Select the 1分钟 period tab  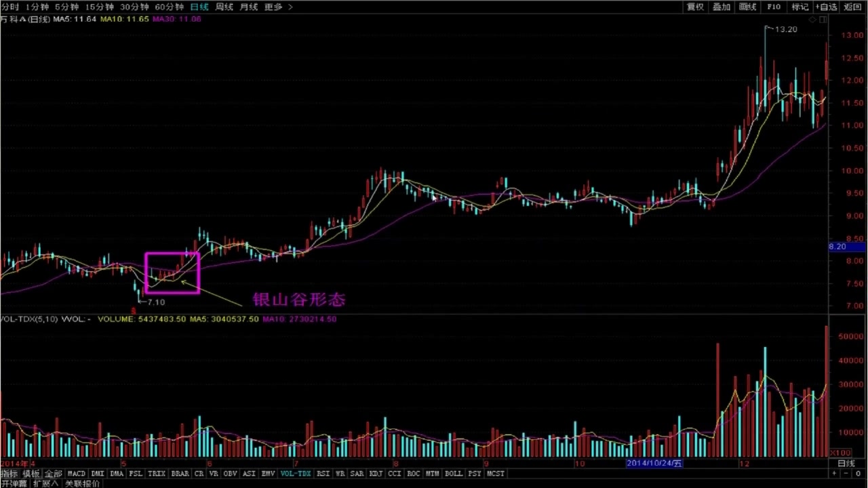(x=37, y=7)
